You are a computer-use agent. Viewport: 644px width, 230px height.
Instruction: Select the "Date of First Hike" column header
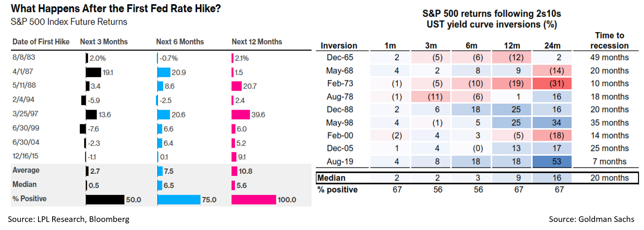tap(41, 42)
